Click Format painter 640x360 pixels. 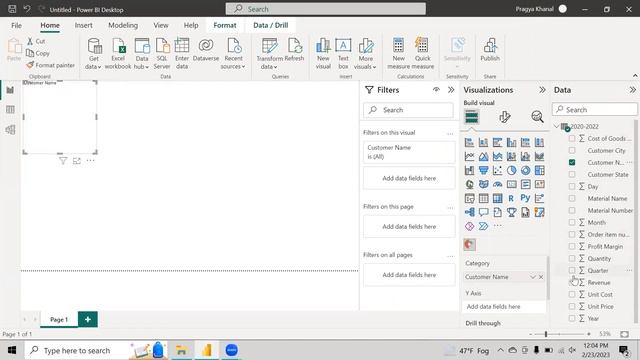[51, 65]
